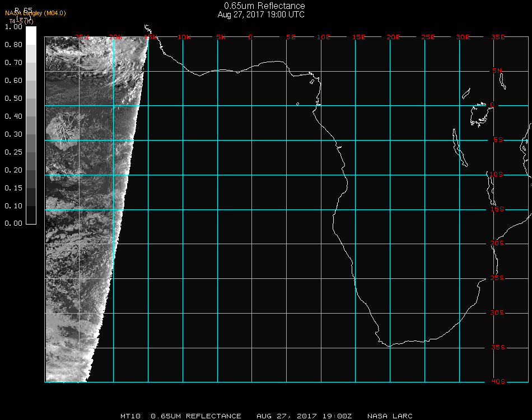Click the 20S latitude label
The image size is (532, 420).
497,243
